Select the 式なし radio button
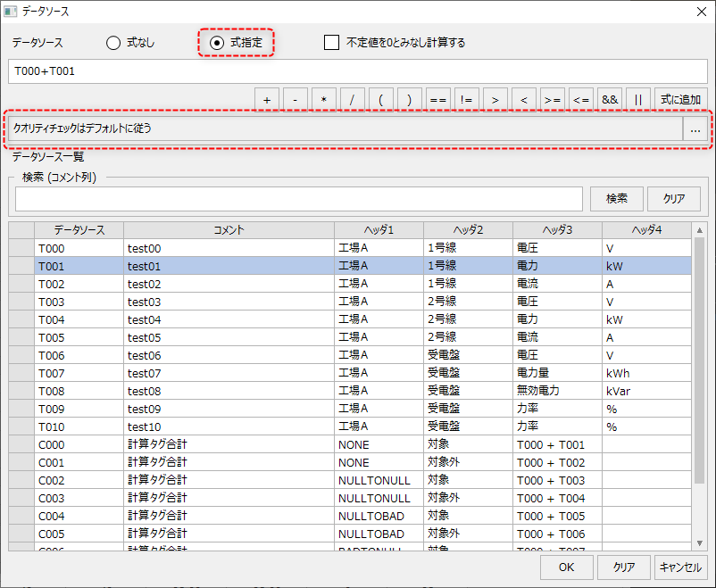The width and height of the screenshot is (716, 588). point(113,43)
